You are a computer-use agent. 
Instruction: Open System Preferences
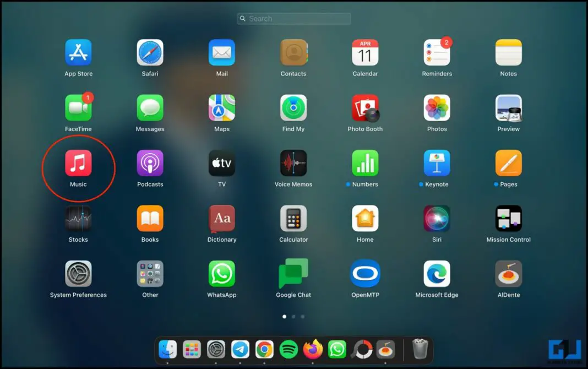(78, 274)
